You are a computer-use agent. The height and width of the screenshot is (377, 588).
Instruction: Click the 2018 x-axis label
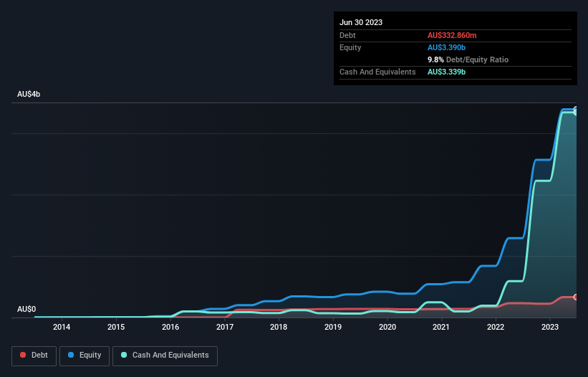[x=279, y=327]
